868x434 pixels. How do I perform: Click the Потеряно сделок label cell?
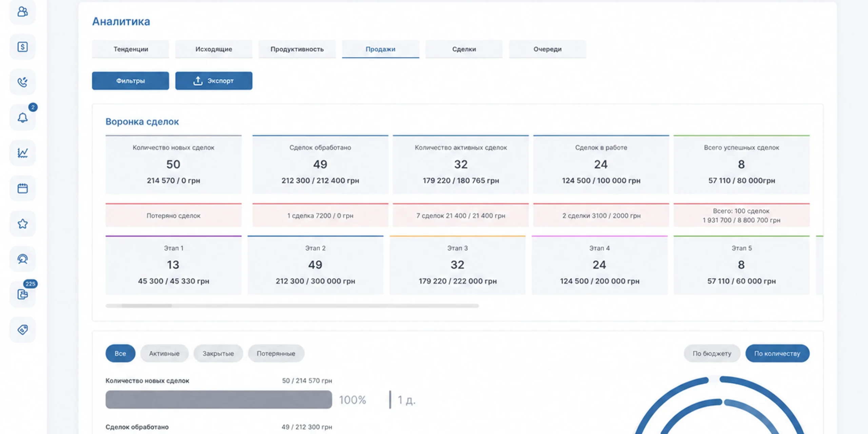click(173, 215)
